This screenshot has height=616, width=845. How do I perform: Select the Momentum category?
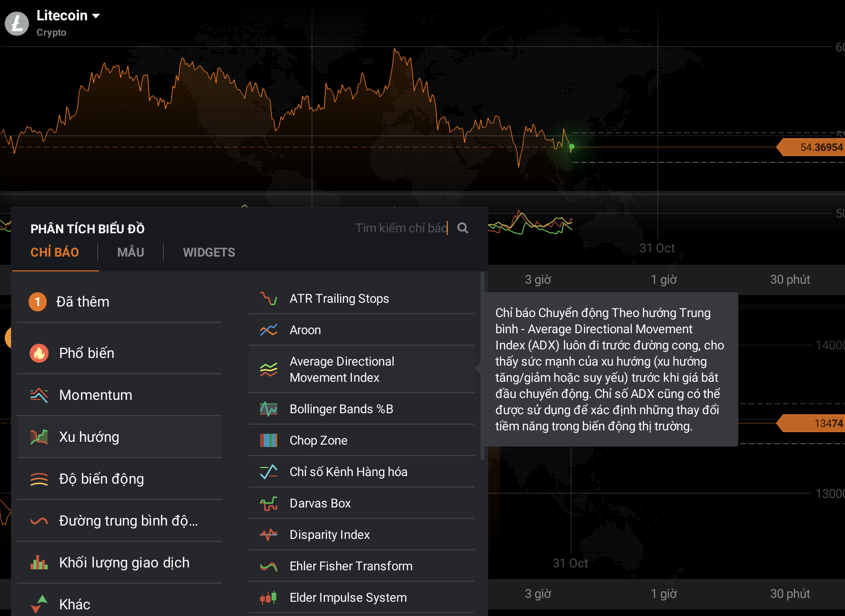click(x=95, y=395)
